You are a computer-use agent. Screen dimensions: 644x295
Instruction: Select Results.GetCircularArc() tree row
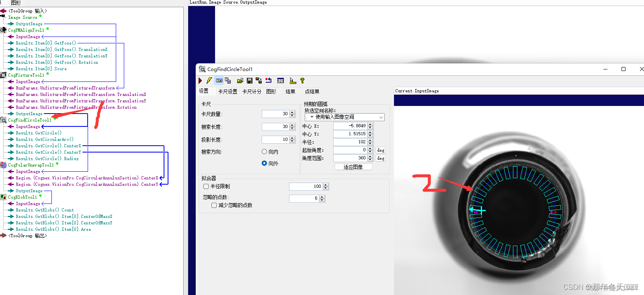45,139
